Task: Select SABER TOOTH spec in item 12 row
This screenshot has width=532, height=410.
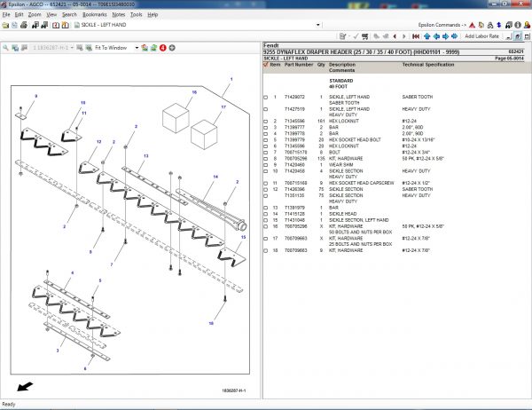Action: (x=418, y=189)
